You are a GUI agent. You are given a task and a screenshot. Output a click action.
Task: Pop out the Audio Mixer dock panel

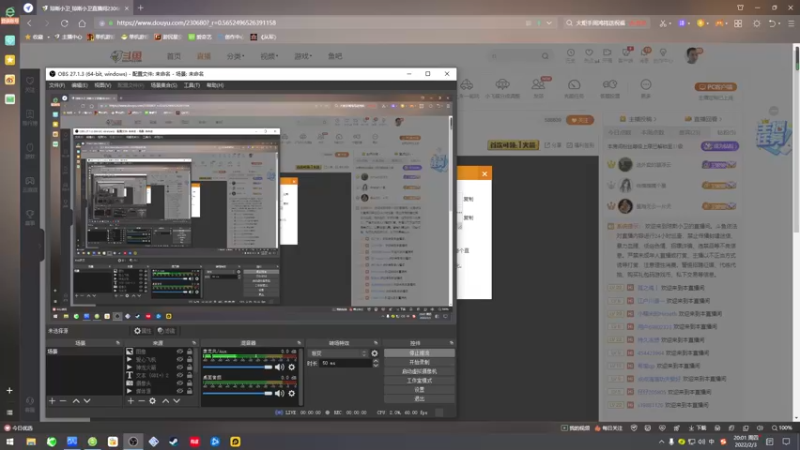pyautogui.click(x=299, y=343)
